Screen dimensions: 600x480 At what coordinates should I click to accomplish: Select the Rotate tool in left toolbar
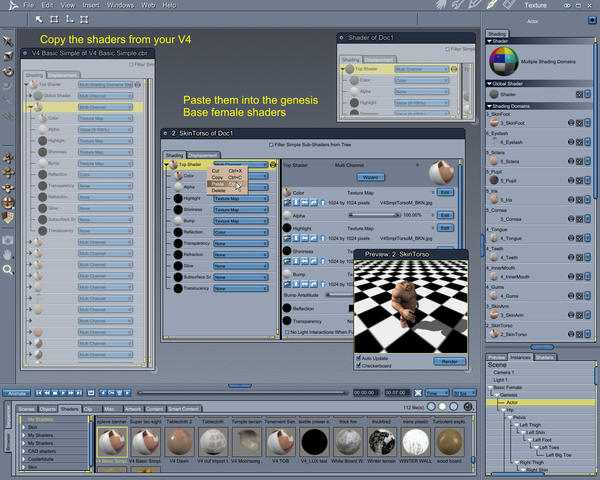click(8, 71)
